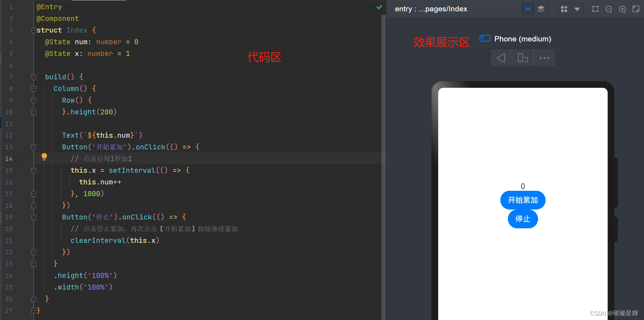Viewport: 644px width, 320px height.
Task: Collapse the Row() block fold marker
Action: tap(34, 100)
